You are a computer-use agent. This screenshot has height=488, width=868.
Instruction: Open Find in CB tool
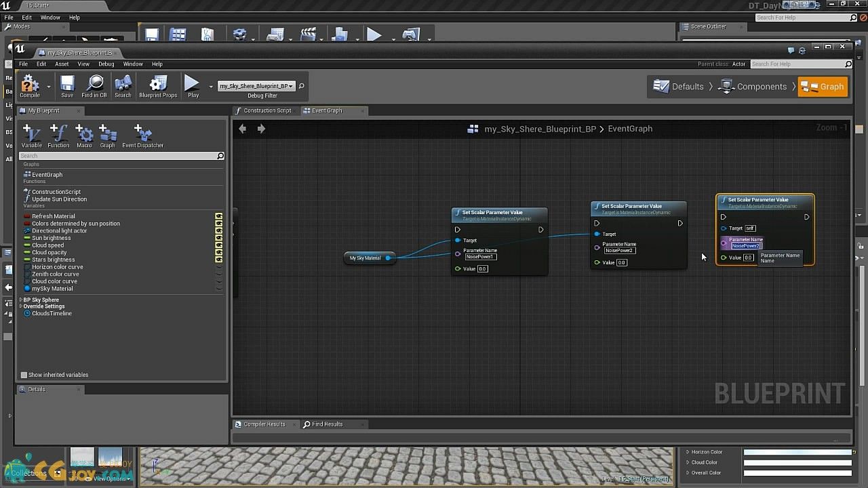coord(95,83)
